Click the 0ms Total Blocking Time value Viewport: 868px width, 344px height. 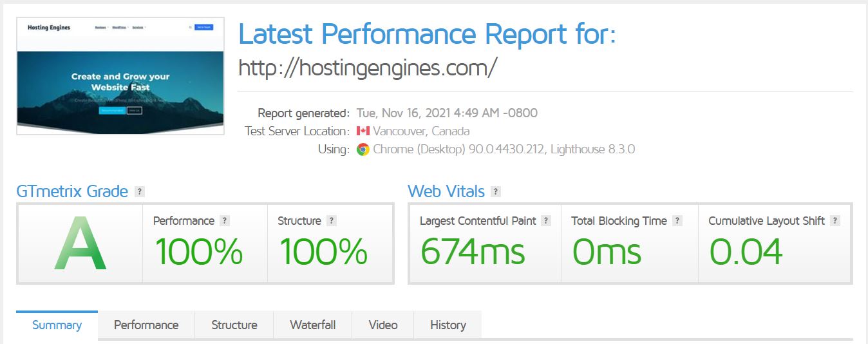607,251
